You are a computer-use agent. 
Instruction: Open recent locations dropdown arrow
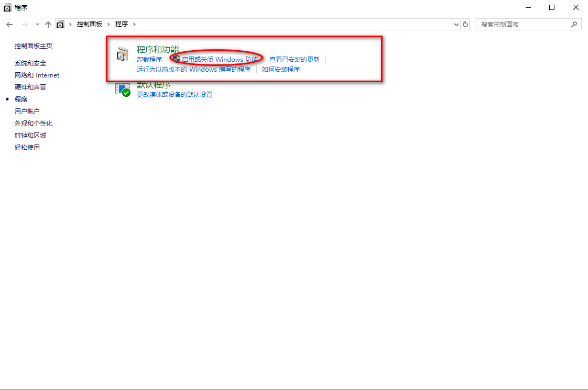click(37, 25)
